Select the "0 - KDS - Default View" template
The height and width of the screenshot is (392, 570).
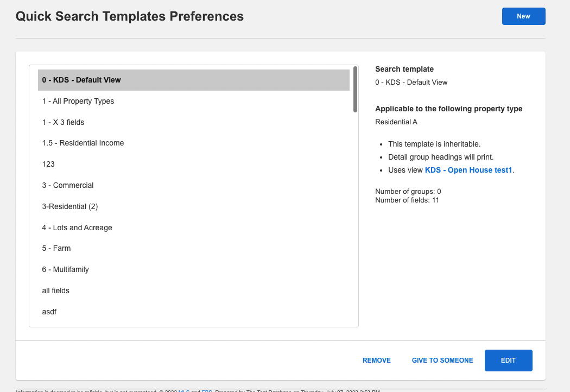193,80
